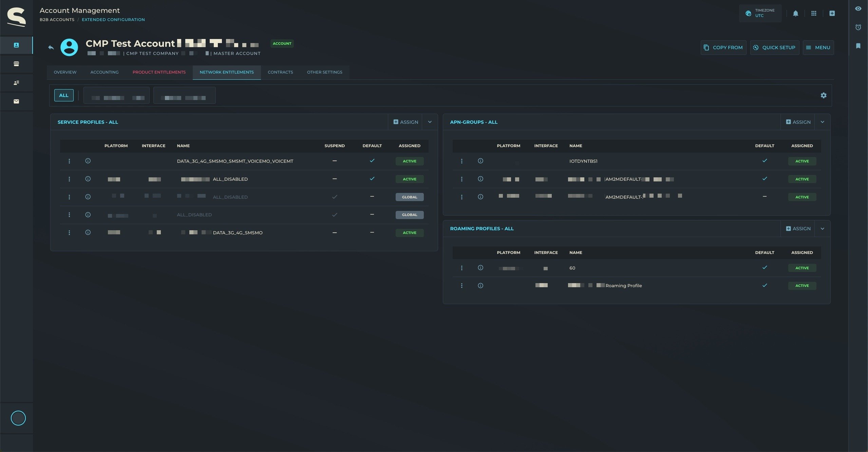This screenshot has width=868, height=452.
Task: Collapse the Roaming Profiles panel chevron
Action: tap(822, 229)
